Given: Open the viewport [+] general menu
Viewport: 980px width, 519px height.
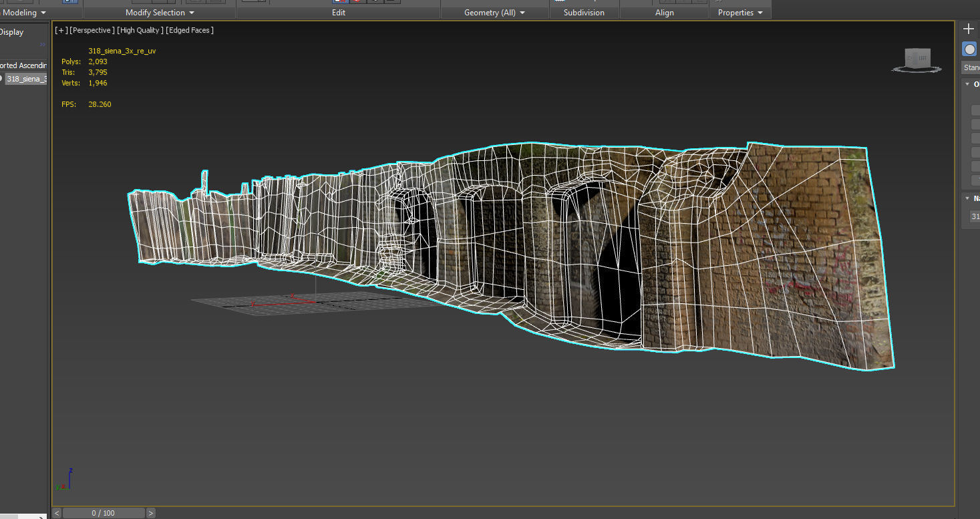Looking at the screenshot, I should click(61, 30).
